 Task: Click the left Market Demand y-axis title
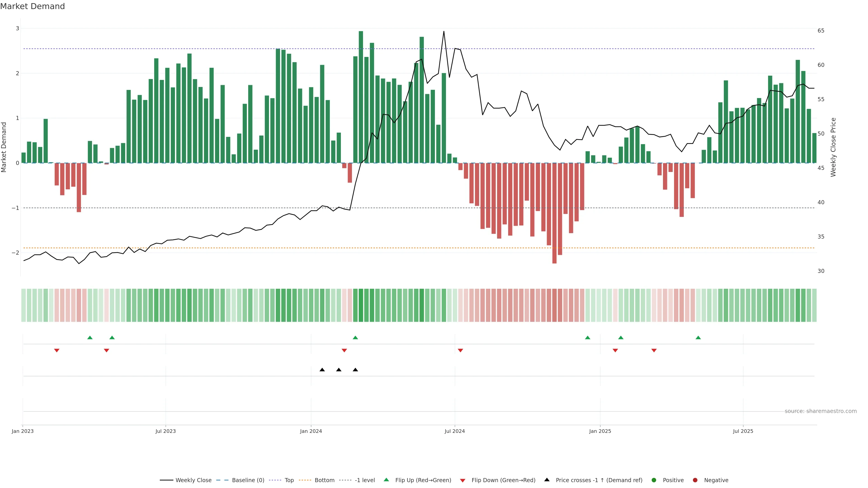click(4, 147)
